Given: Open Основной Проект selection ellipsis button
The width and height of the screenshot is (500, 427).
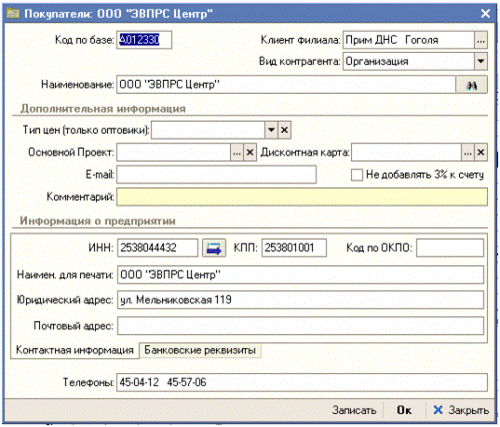Looking at the screenshot, I should 237,152.
